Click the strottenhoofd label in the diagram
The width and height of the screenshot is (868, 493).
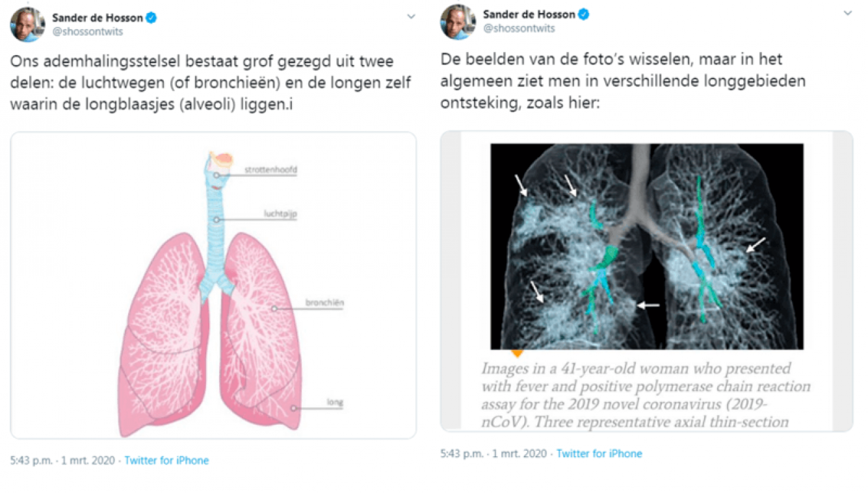click(270, 169)
